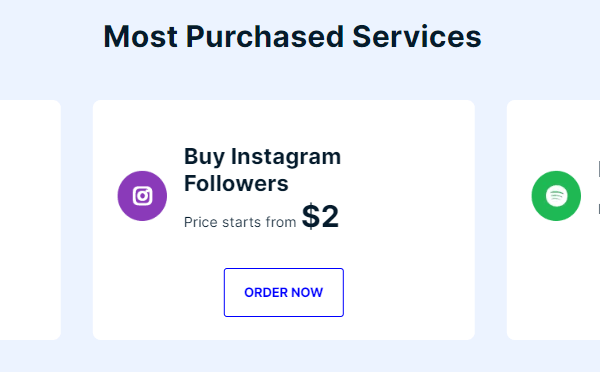Click the Most Purchased Services heading
This screenshot has height=372, width=600.
click(292, 37)
